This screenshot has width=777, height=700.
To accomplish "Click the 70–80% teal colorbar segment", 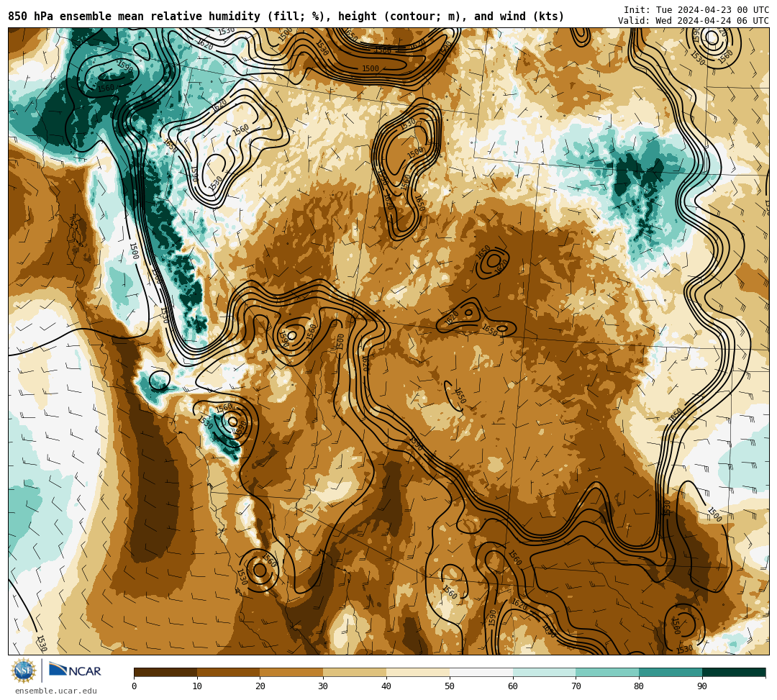I will coord(607,672).
